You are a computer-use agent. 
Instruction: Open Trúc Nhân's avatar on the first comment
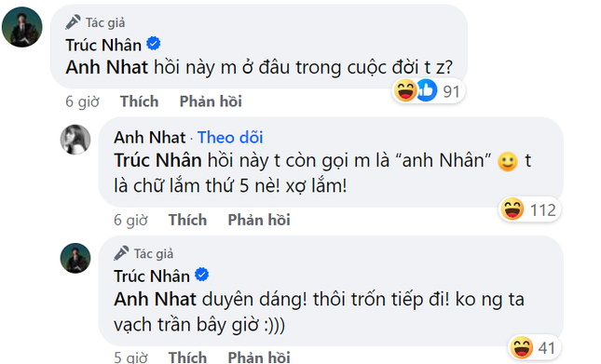coord(21,27)
